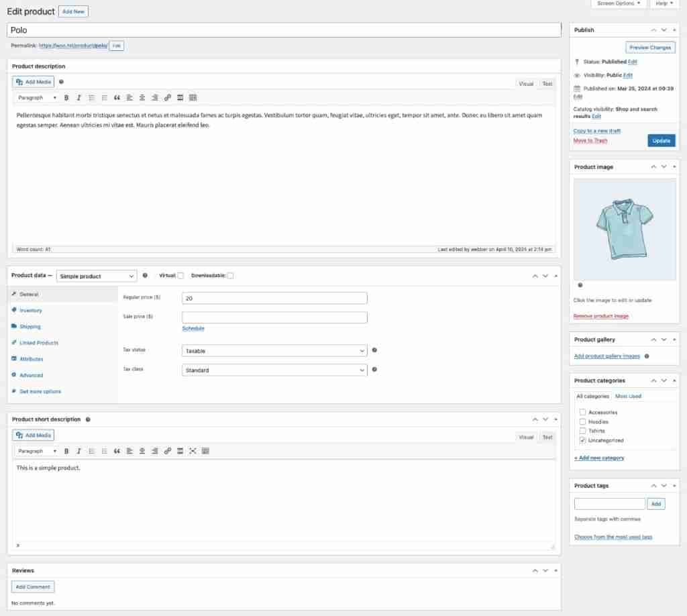Insert blockquote in Product description editor

click(x=117, y=98)
